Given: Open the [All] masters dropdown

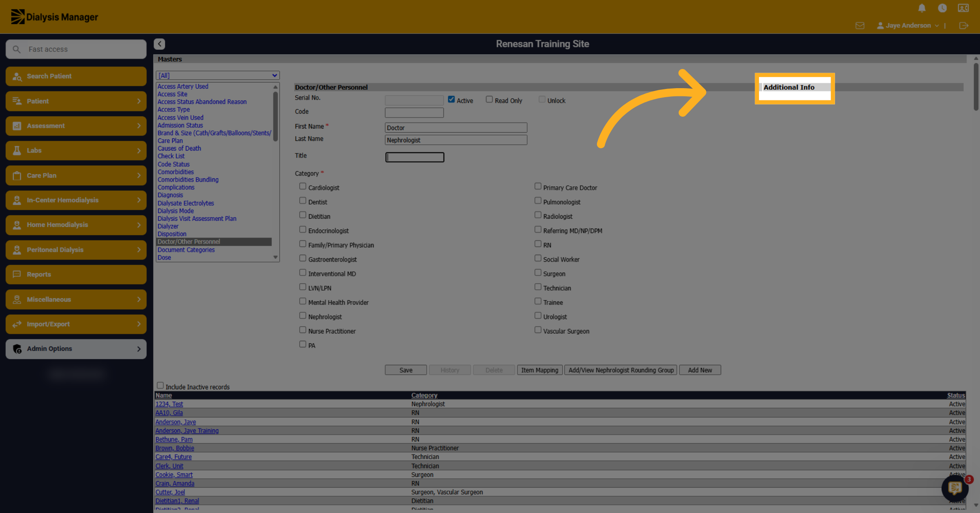Looking at the screenshot, I should point(218,76).
